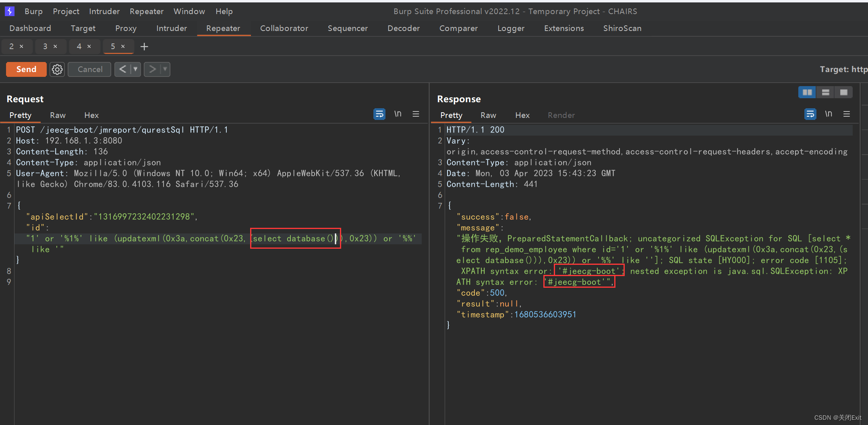The width and height of the screenshot is (868, 425).
Task: Click the Content-Type request header line
Action: (88, 162)
